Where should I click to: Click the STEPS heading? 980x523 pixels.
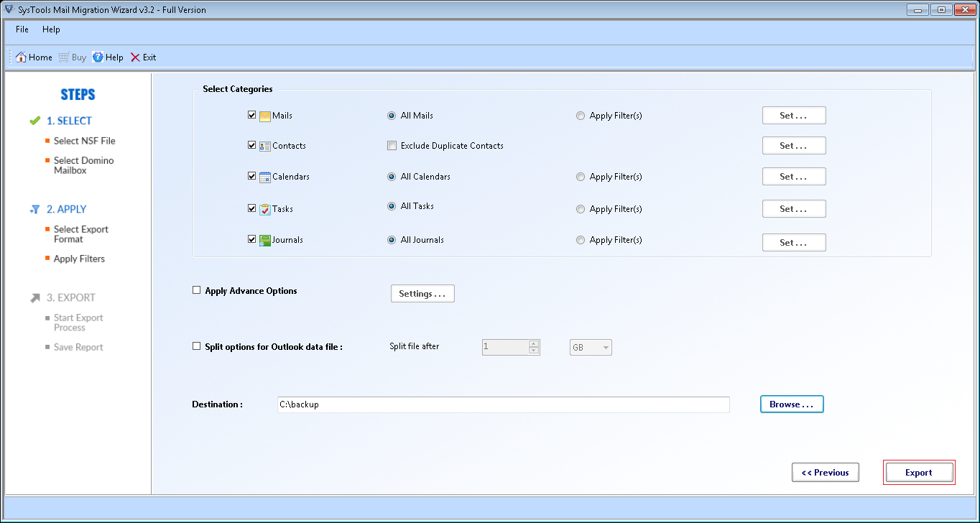pyautogui.click(x=78, y=95)
